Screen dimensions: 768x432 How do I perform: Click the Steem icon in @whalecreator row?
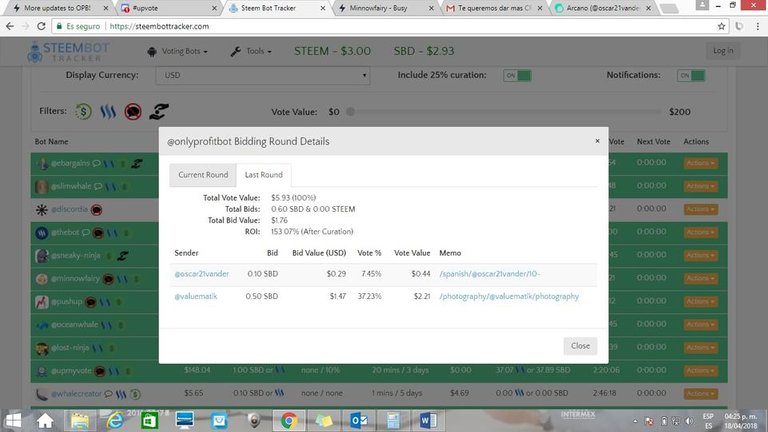(120, 394)
